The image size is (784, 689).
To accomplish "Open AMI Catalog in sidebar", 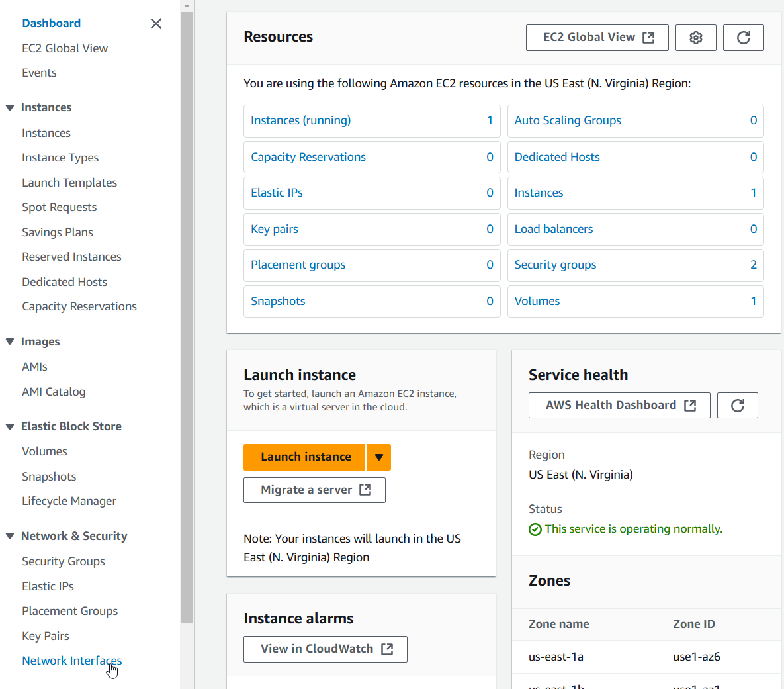I will click(x=54, y=392).
